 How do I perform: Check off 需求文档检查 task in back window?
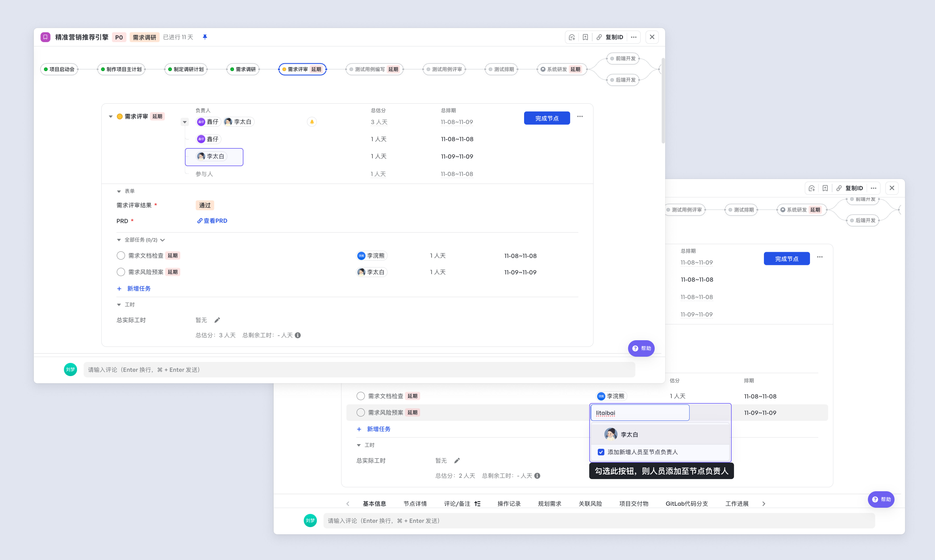tap(361, 396)
